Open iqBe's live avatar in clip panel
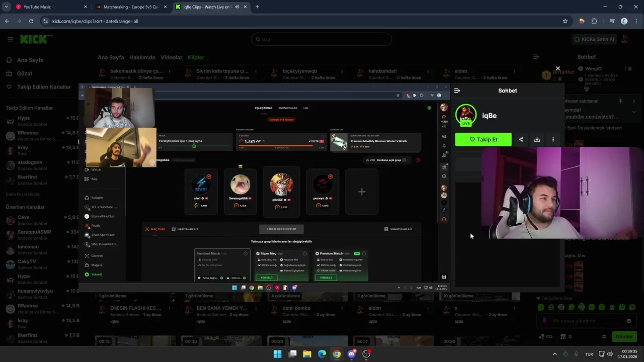 pos(466,115)
